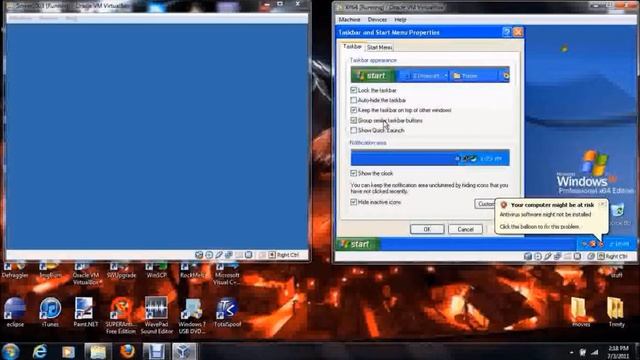Click network adapter icon in XP64 VM status bar
The image size is (640, 360).
point(558,256)
